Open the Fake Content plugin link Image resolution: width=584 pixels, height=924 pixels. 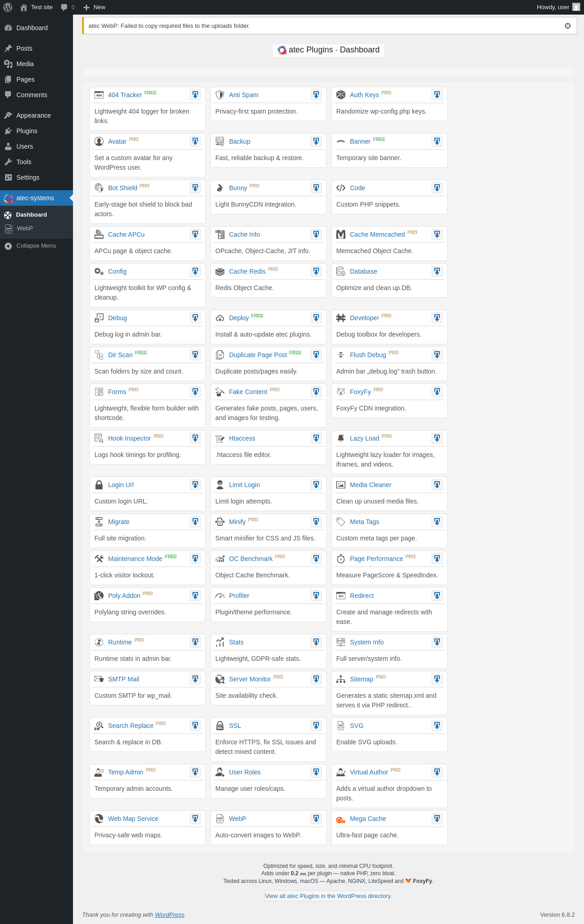coord(248,392)
